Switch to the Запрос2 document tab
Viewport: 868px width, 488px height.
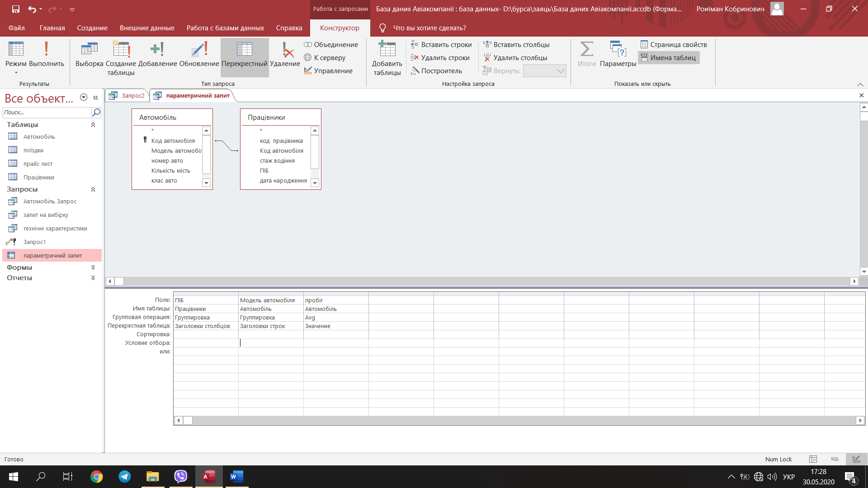[127, 95]
